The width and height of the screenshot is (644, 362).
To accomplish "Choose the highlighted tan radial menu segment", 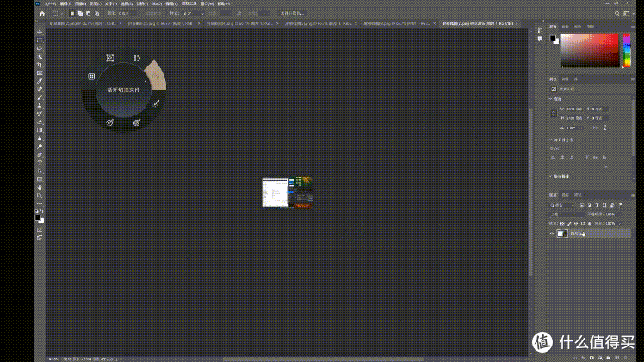I will tap(157, 76).
